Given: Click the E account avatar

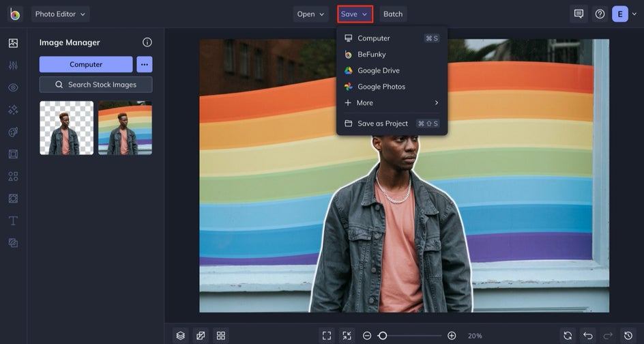Looking at the screenshot, I should tap(619, 14).
